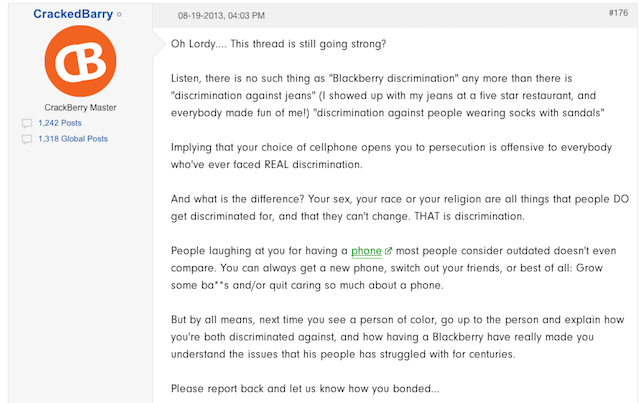Follow the green phone hyperlink in the post
640x403 pixels.
click(367, 251)
